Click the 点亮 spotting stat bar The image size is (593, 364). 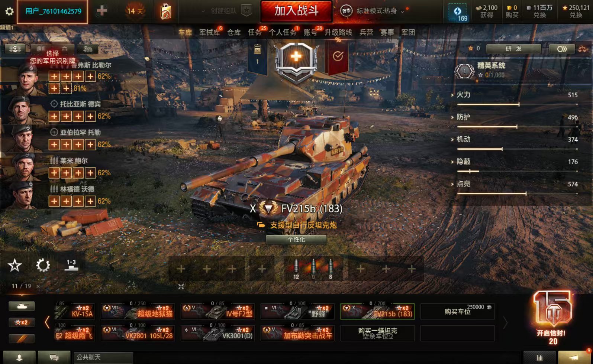point(517,194)
